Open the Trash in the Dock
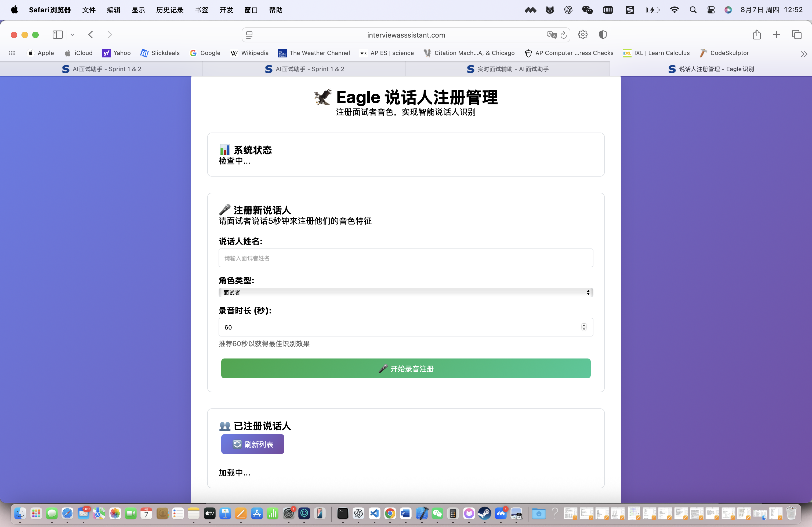The height and width of the screenshot is (527, 812). pyautogui.click(x=791, y=513)
